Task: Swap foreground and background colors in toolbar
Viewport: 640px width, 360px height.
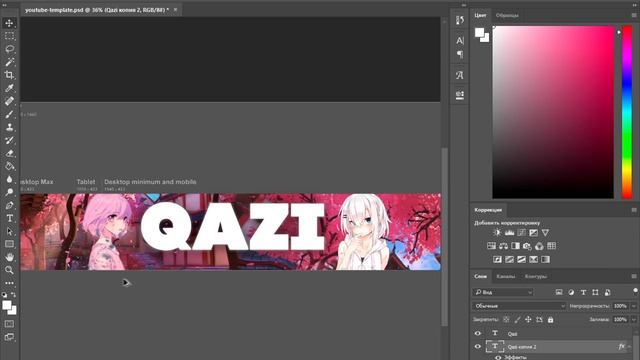Action: (x=13, y=294)
